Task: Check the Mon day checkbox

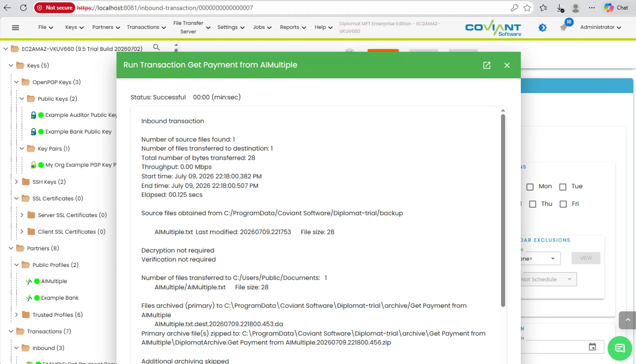Action: click(530, 187)
